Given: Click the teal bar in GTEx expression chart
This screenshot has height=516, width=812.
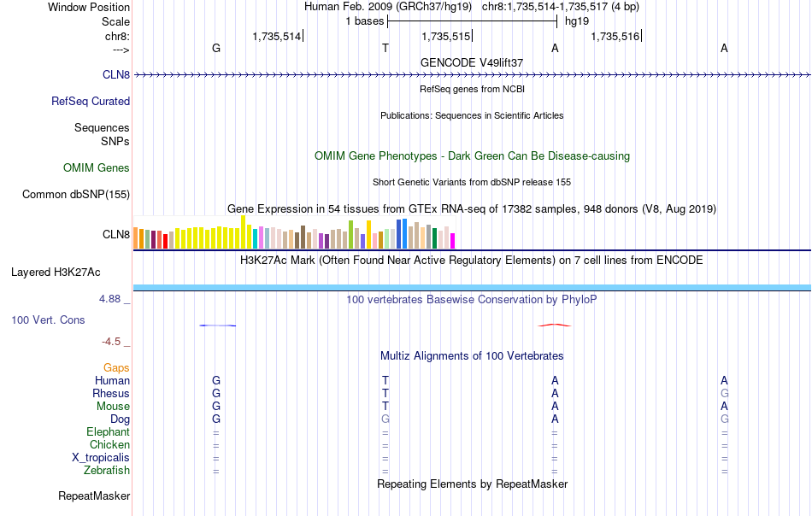Looking at the screenshot, I should (255, 238).
